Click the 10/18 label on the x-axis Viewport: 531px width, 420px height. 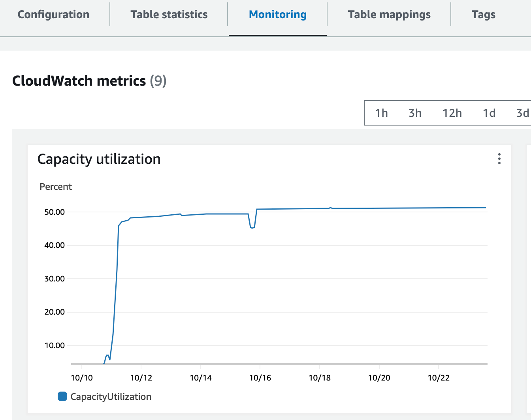coord(320,377)
